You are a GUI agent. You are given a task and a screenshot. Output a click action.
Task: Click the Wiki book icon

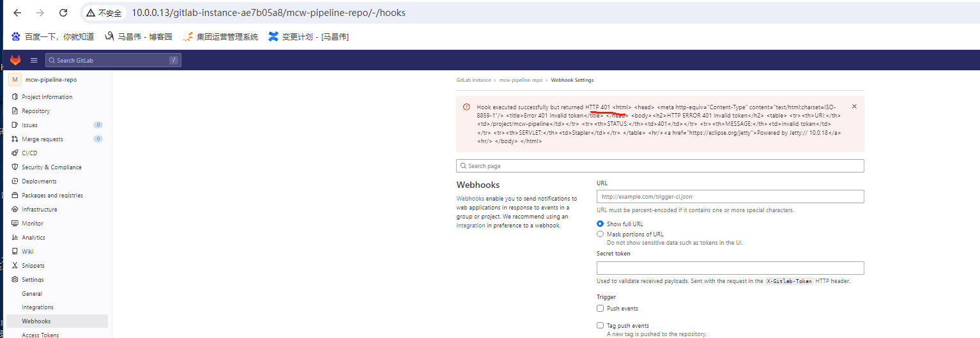click(x=15, y=252)
